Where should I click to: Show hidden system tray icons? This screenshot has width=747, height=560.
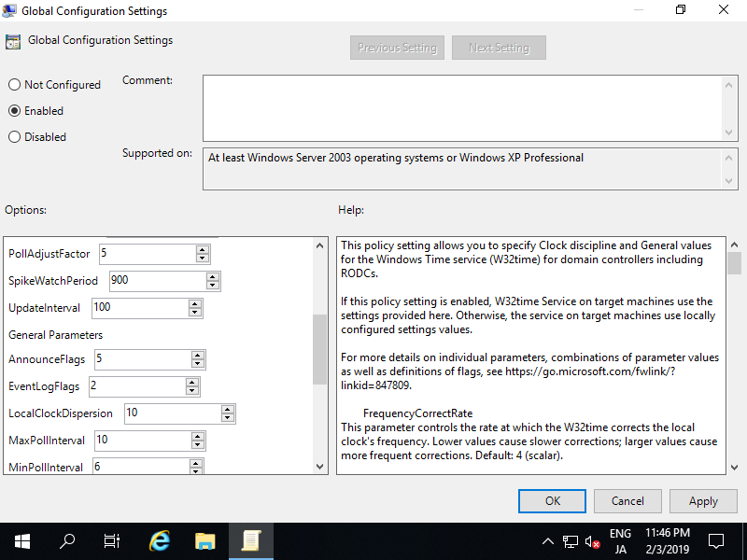point(548,541)
